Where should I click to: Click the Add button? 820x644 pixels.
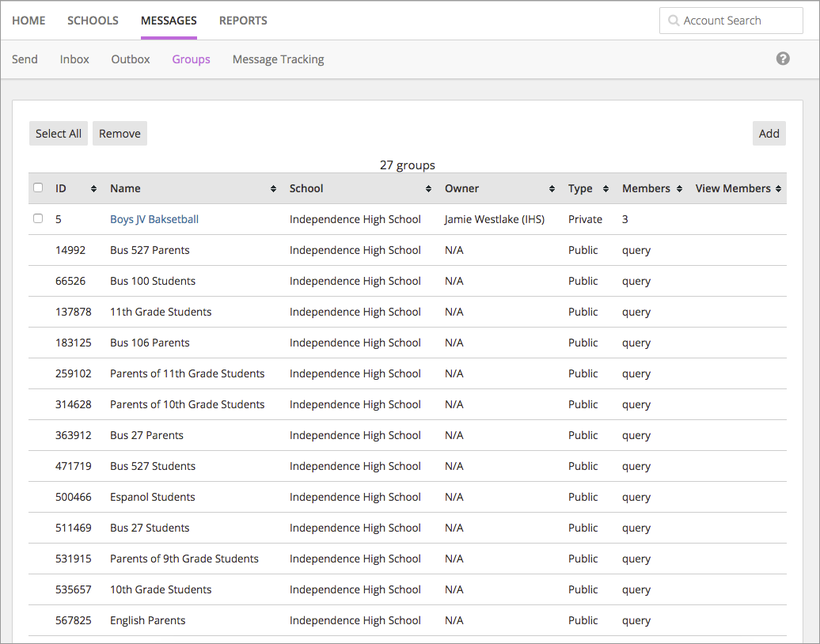(769, 133)
